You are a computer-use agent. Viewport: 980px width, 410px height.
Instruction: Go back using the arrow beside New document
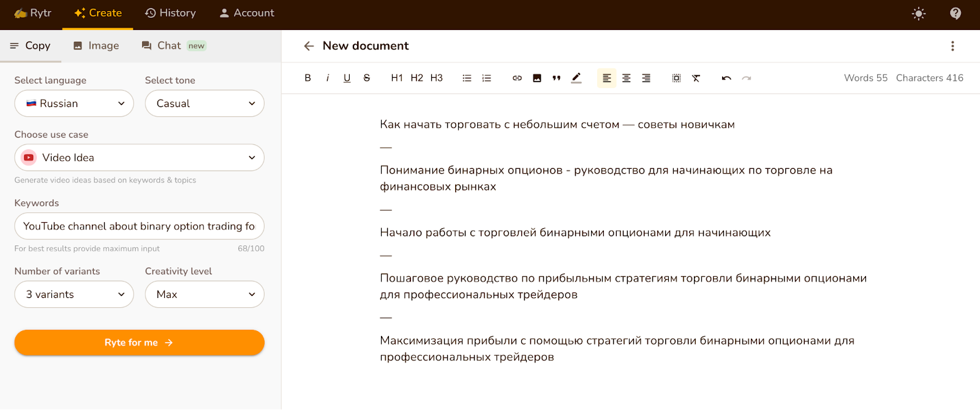point(309,46)
